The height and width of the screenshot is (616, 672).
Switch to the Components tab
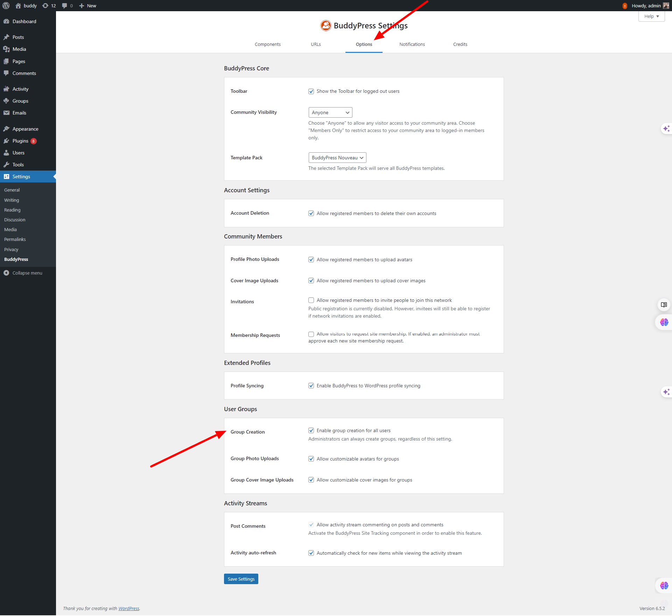[x=267, y=44]
